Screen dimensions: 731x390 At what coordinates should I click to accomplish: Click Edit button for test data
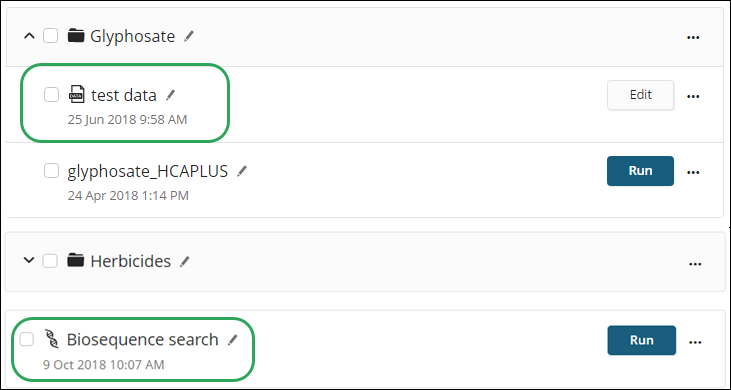tap(641, 95)
